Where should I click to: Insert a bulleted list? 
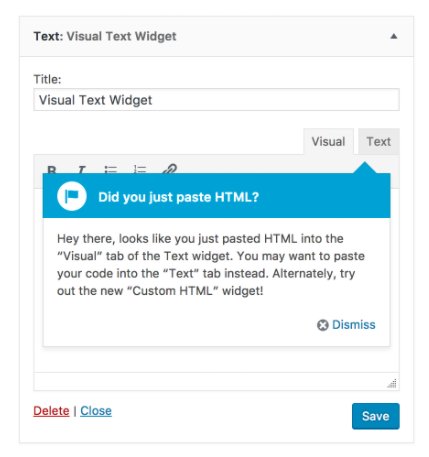[111, 169]
